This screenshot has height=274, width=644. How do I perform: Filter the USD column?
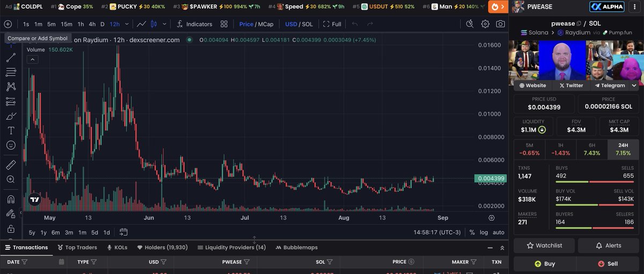(163, 262)
